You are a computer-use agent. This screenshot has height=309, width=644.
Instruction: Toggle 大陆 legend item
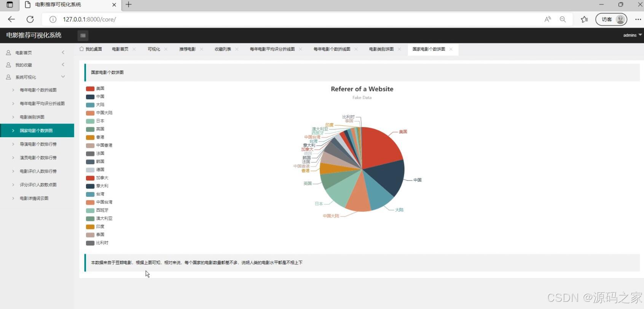(x=95, y=105)
